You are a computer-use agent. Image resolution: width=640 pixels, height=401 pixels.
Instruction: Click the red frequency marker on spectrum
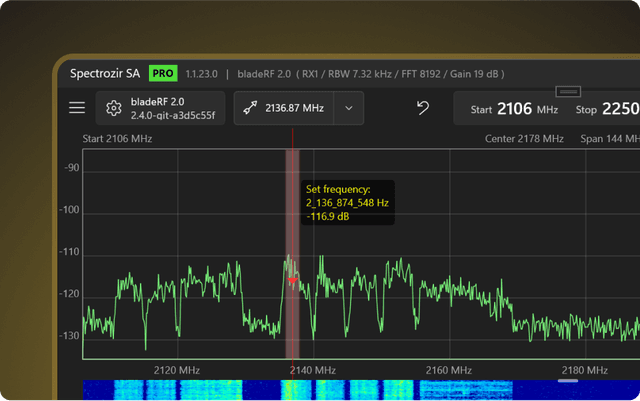point(292,281)
